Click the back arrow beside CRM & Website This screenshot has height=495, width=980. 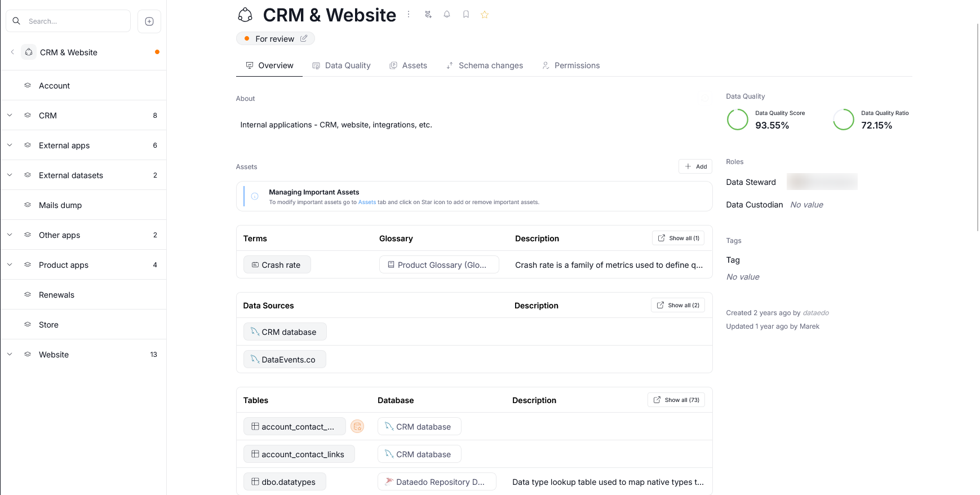tap(12, 52)
